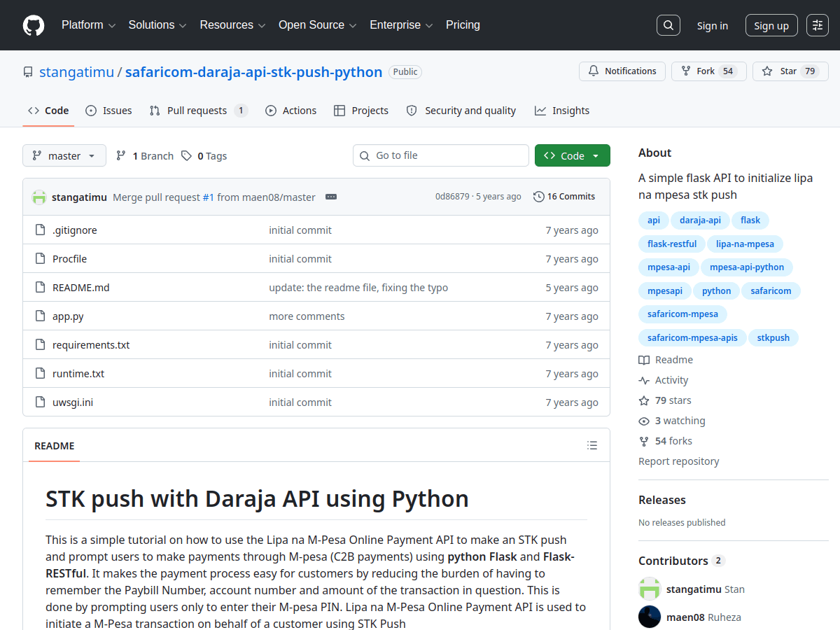Switch to the Actions tab
This screenshot has height=630, width=840.
point(290,111)
